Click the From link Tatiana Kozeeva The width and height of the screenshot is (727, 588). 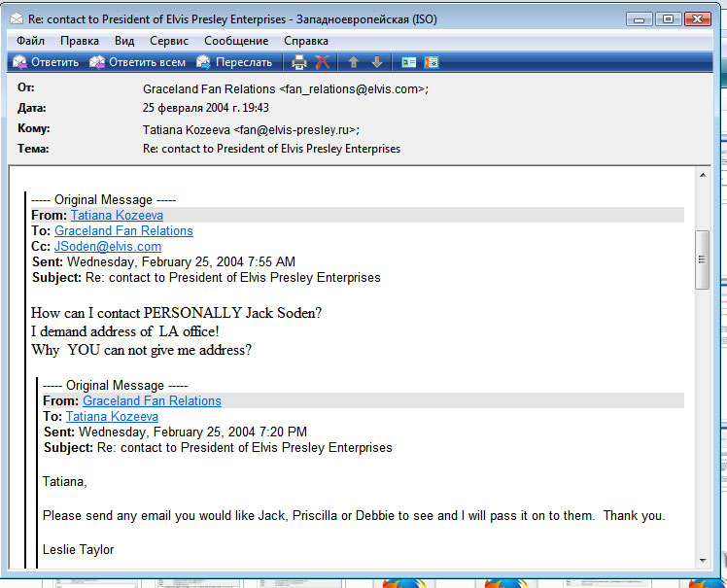[x=117, y=215]
